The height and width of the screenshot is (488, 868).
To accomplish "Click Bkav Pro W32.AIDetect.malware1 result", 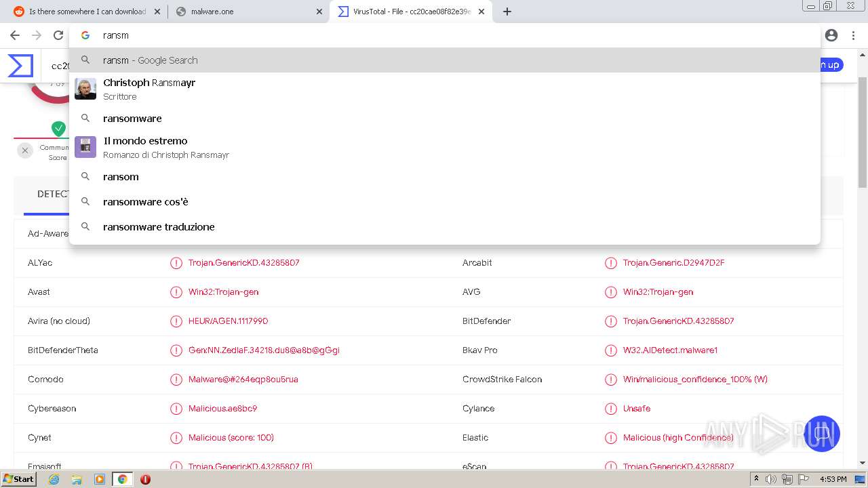I will click(x=670, y=350).
